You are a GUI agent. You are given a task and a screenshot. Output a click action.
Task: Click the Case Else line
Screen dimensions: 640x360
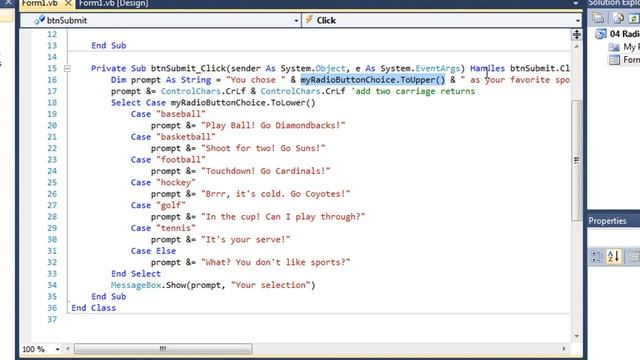click(x=153, y=251)
